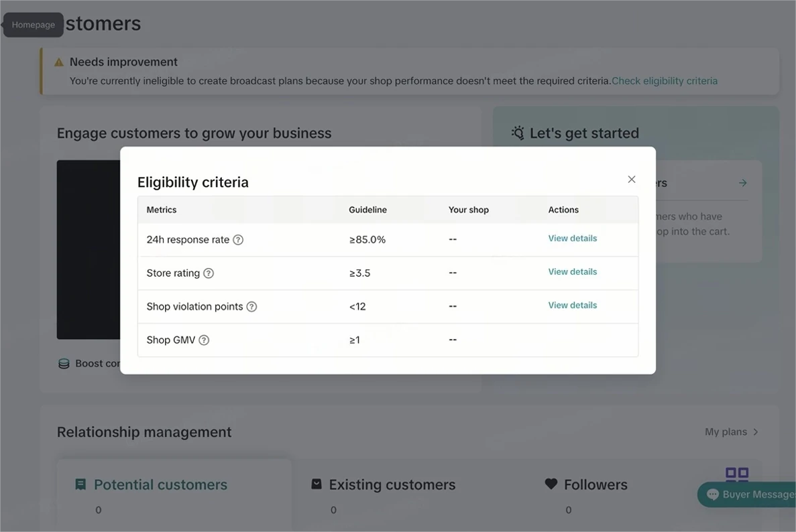796x532 pixels.
Task: Open Check eligibility criteria link
Action: point(665,80)
